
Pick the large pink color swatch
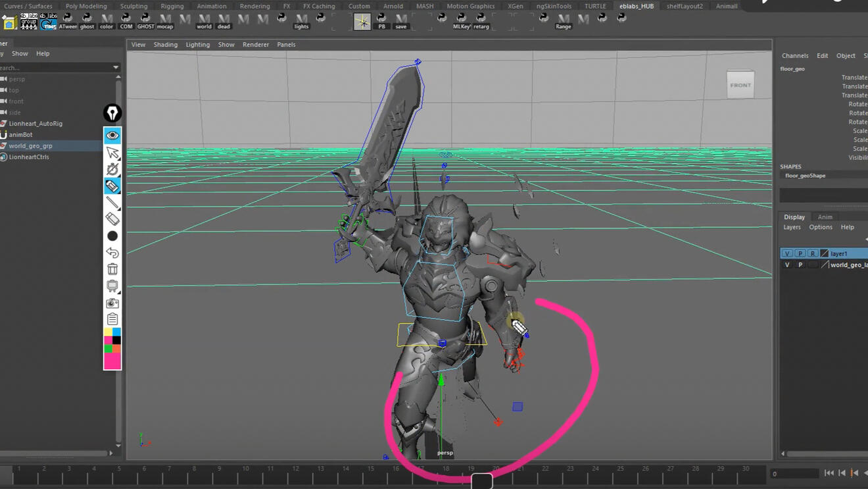pos(112,361)
